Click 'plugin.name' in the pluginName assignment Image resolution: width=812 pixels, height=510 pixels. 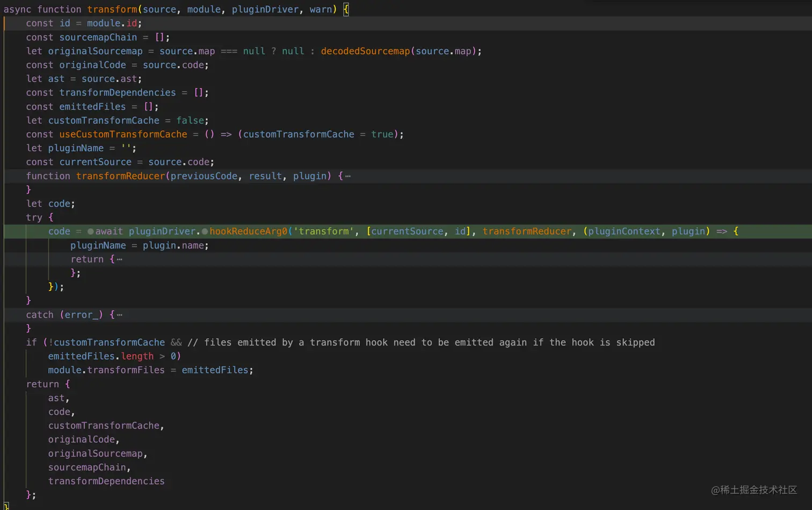pyautogui.click(x=173, y=245)
